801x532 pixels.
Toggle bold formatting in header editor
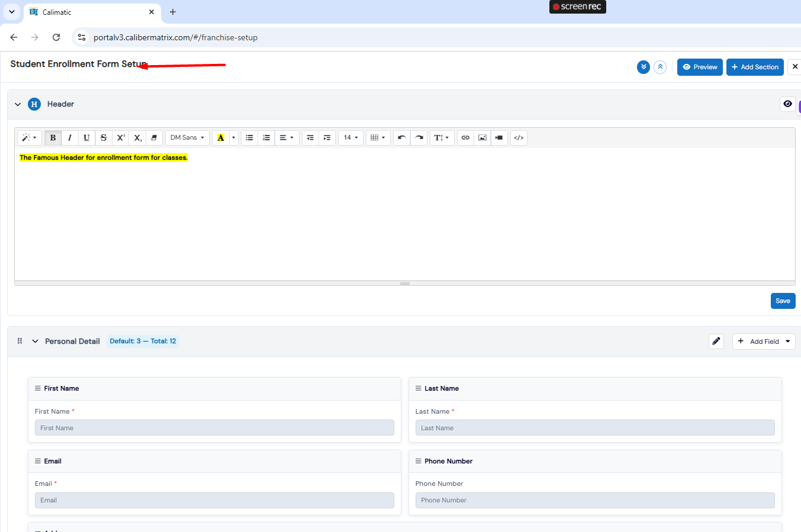click(x=53, y=138)
